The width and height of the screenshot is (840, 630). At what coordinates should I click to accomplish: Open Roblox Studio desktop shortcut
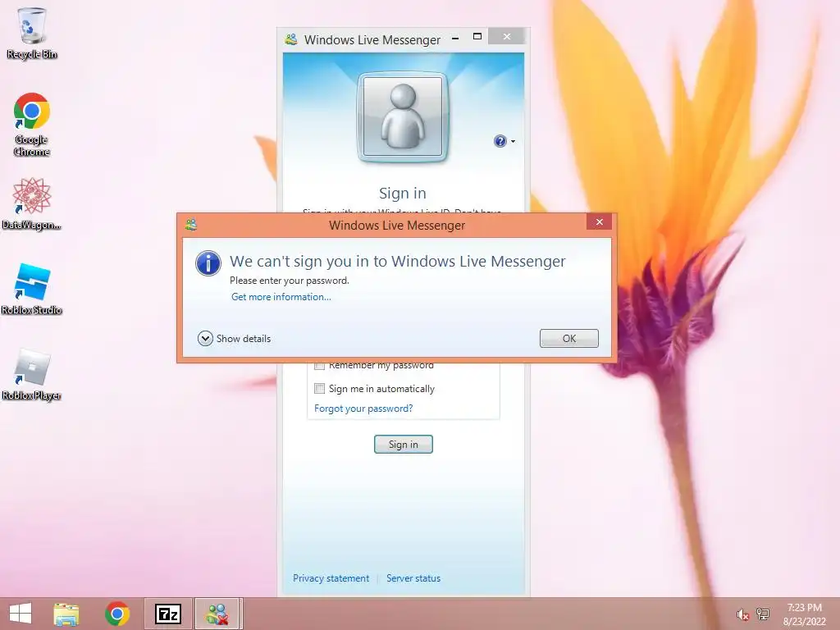click(32, 290)
